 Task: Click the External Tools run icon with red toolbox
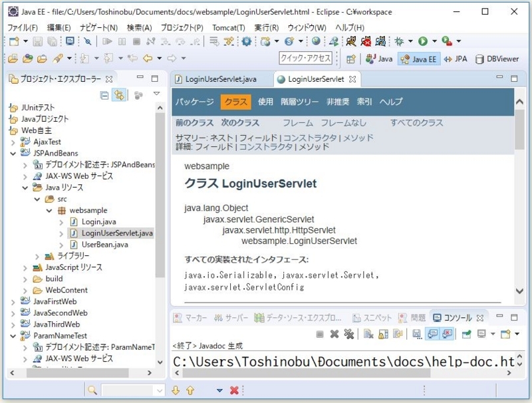(446, 41)
